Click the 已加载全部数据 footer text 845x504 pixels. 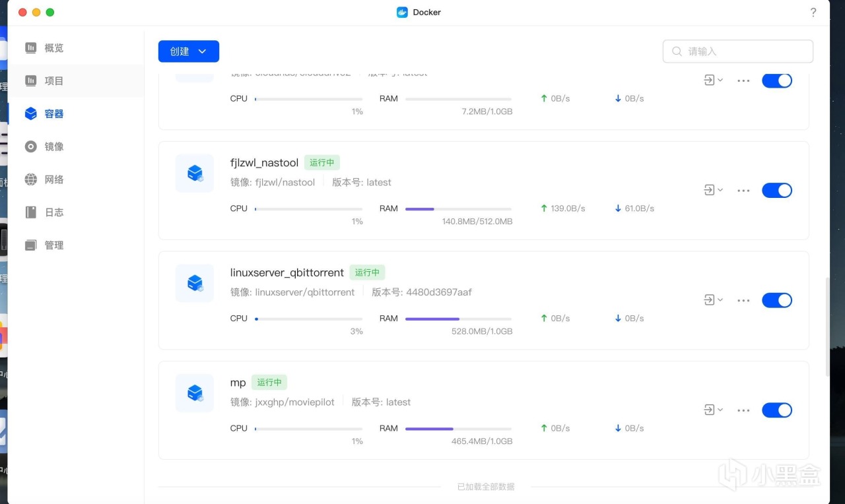486,487
